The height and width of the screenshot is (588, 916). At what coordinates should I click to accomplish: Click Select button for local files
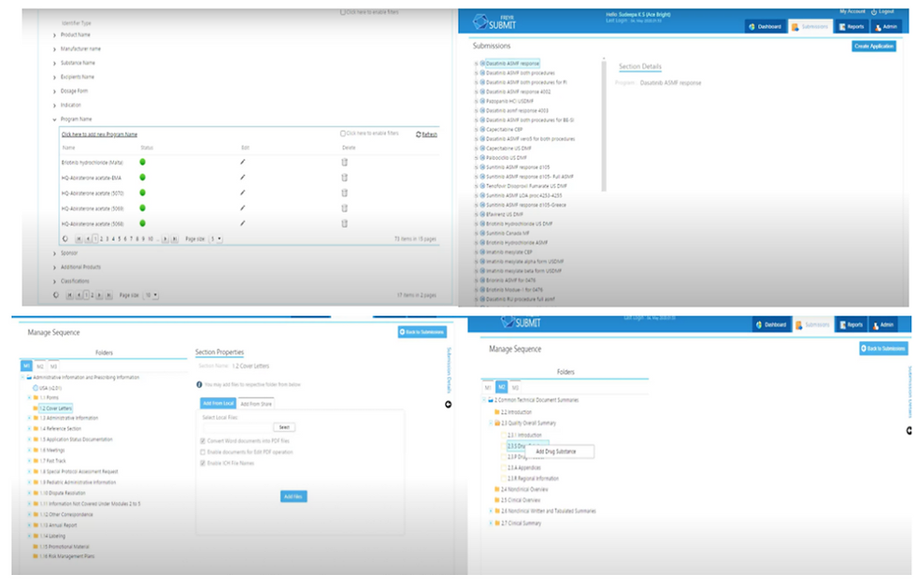(x=284, y=427)
